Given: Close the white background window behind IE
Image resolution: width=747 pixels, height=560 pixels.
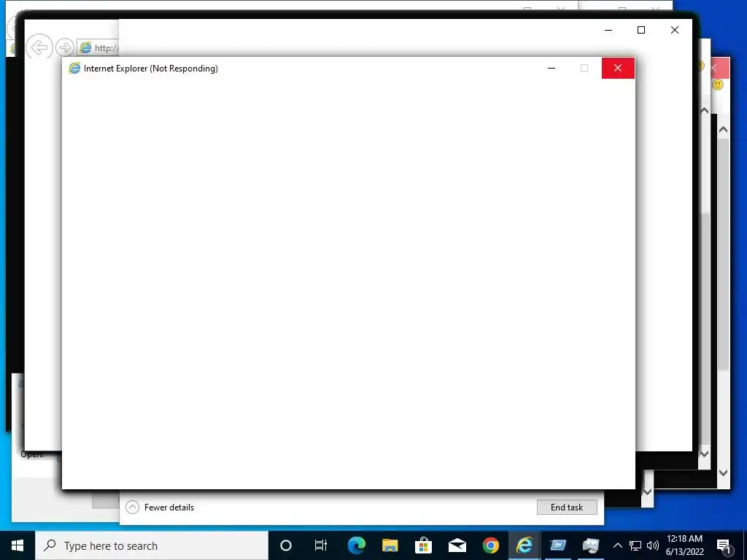Looking at the screenshot, I should [x=675, y=30].
